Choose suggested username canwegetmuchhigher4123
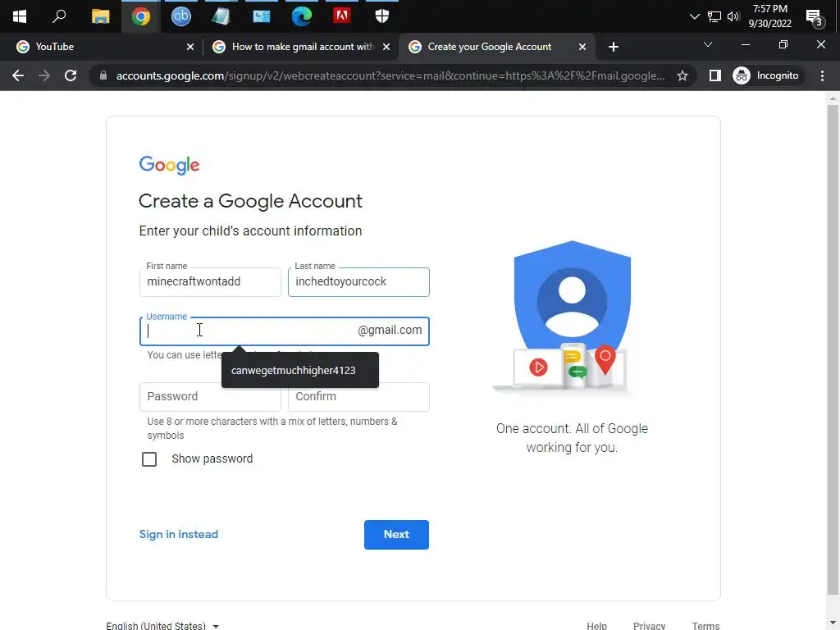This screenshot has height=630, width=840. [x=300, y=370]
